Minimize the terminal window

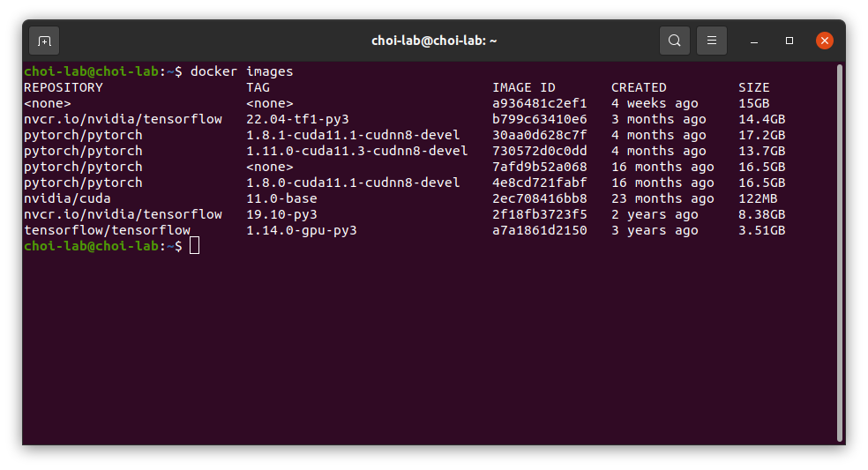click(x=754, y=41)
